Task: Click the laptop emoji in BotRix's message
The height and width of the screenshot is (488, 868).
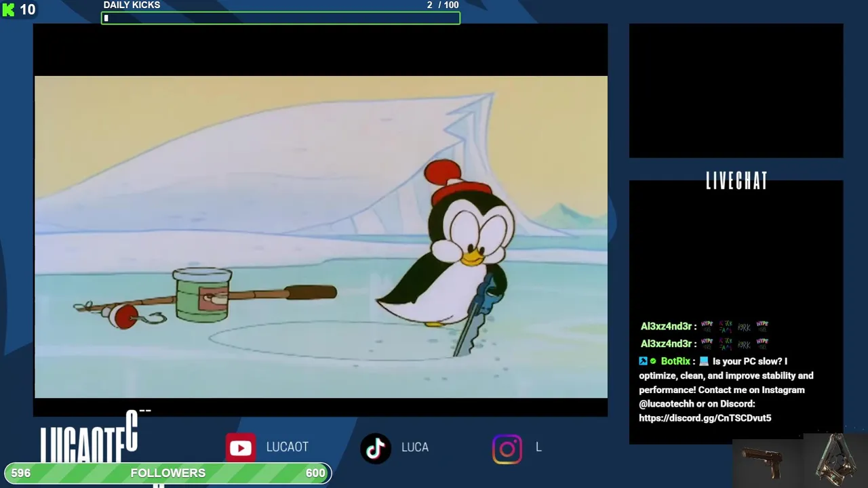Action: 704,361
